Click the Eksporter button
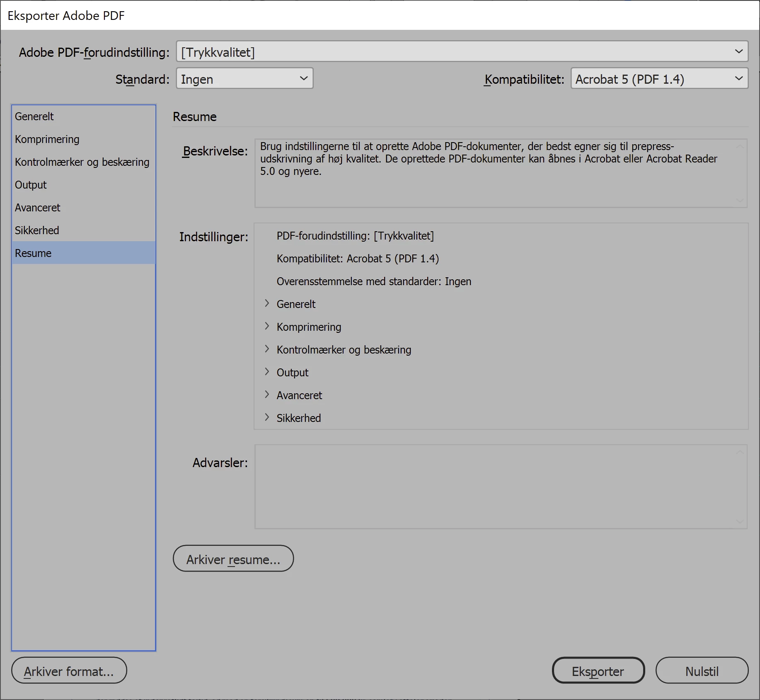760x700 pixels. coord(598,671)
